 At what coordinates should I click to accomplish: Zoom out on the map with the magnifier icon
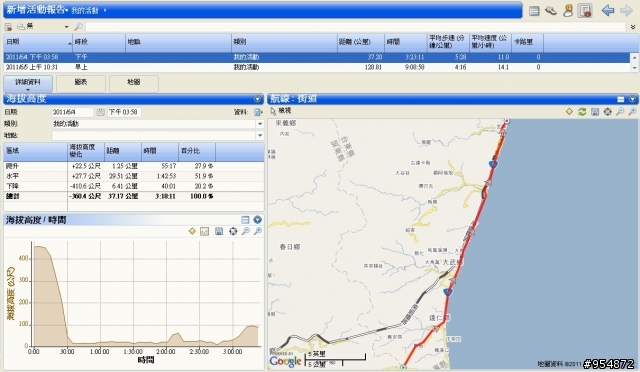(620, 111)
